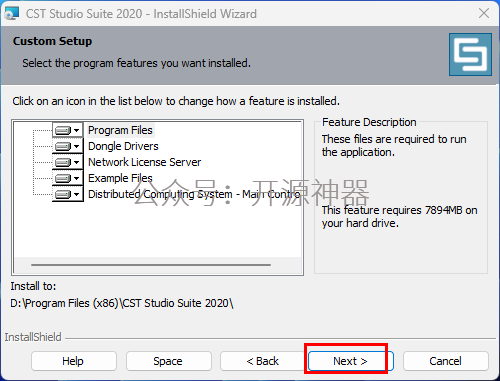Open Network License Server dropdown arrow

77,162
